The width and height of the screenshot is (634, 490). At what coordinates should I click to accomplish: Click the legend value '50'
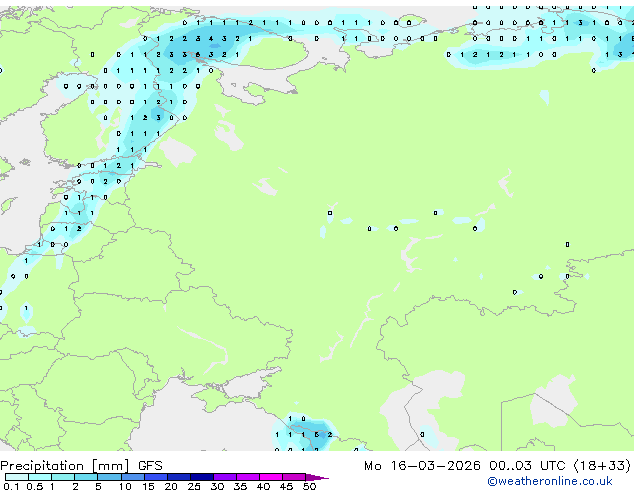click(x=309, y=486)
